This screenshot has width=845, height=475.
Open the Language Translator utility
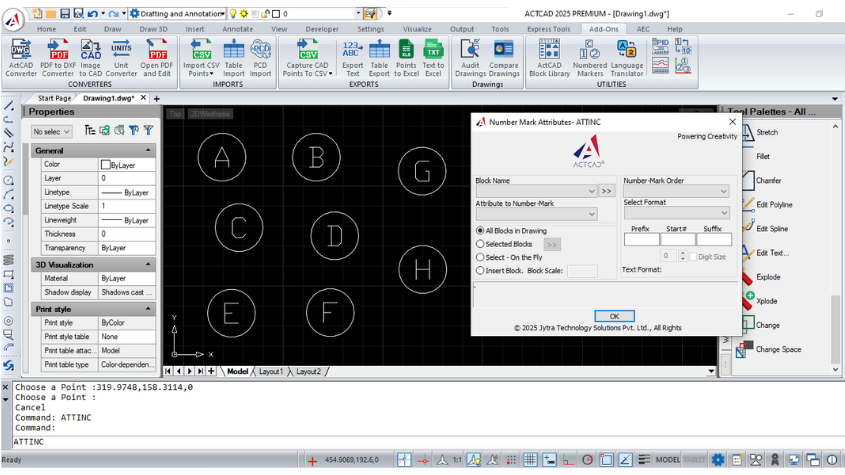point(626,58)
